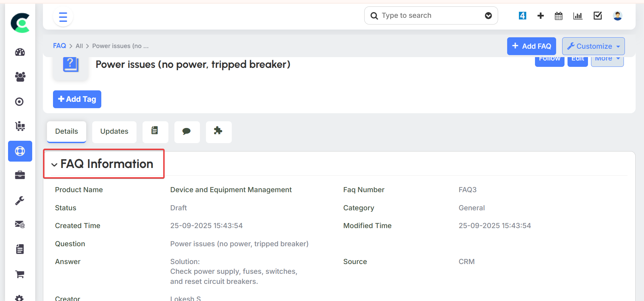The width and height of the screenshot is (644, 301).
Task: Open the dashboard icon in sidebar
Action: pos(20,52)
